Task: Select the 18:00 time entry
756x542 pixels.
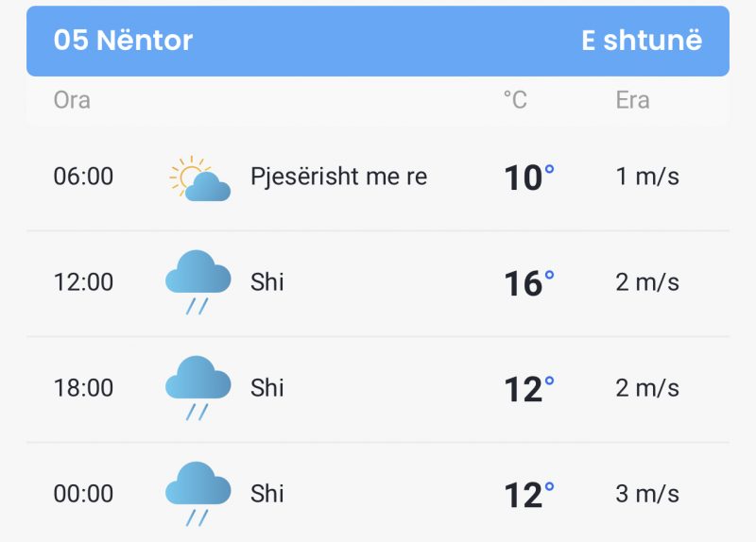Action: [x=83, y=388]
